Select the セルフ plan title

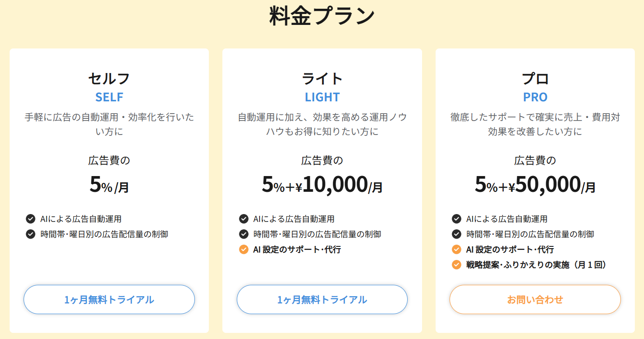[x=109, y=79]
